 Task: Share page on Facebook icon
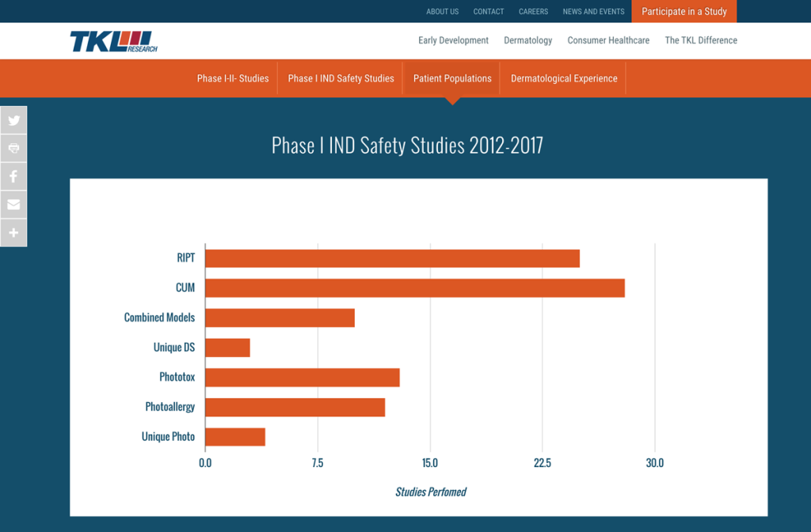pos(13,177)
